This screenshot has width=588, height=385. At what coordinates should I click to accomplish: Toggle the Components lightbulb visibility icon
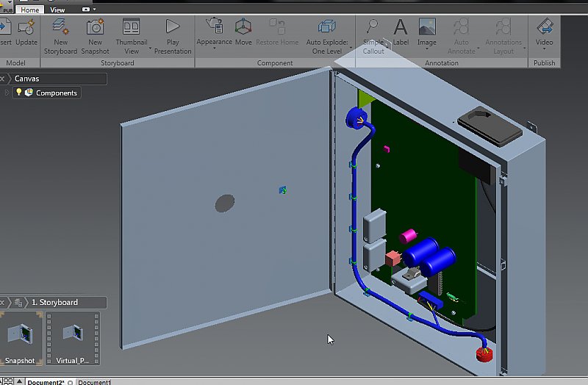20,93
